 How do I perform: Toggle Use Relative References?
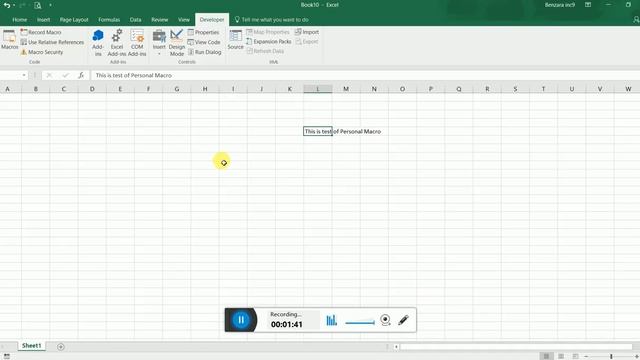[x=52, y=42]
